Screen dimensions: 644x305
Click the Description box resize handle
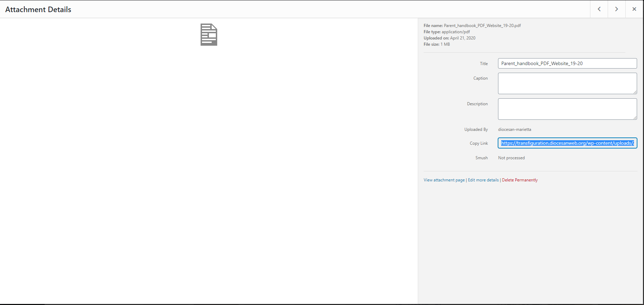click(x=635, y=118)
